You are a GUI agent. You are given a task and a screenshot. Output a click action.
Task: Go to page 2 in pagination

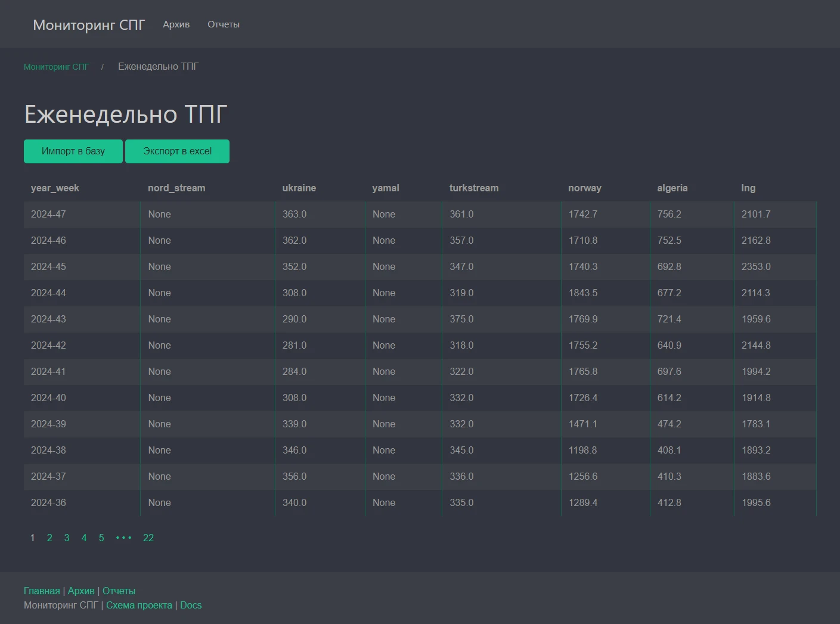tap(49, 538)
